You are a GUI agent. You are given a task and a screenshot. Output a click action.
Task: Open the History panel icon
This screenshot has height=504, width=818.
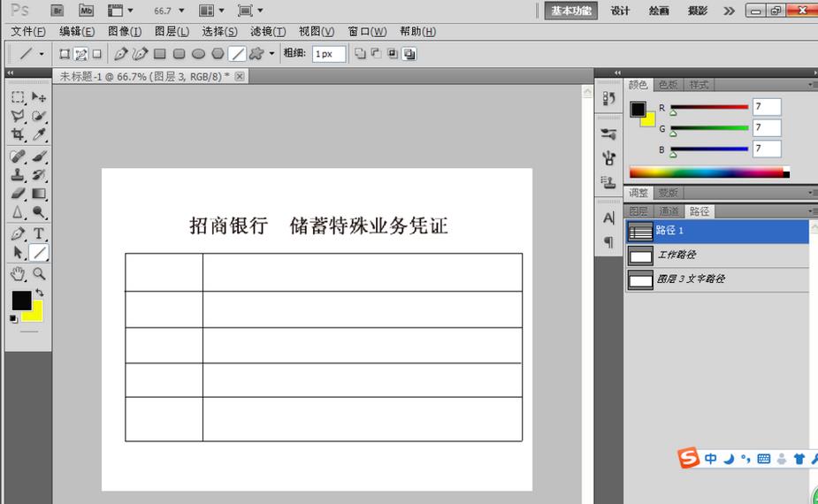click(608, 98)
